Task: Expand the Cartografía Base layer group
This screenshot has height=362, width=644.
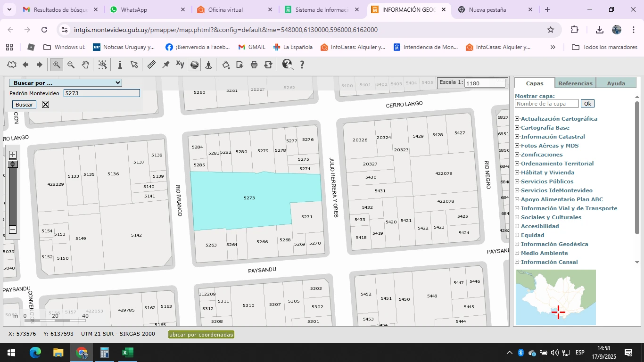Action: [517, 128]
